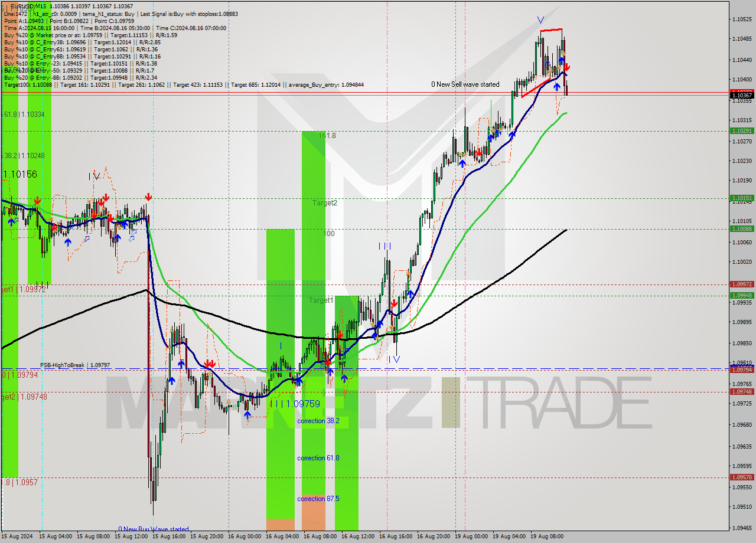Select the 'Target1' label on green column
This screenshot has width=756, height=543.
coord(321,300)
